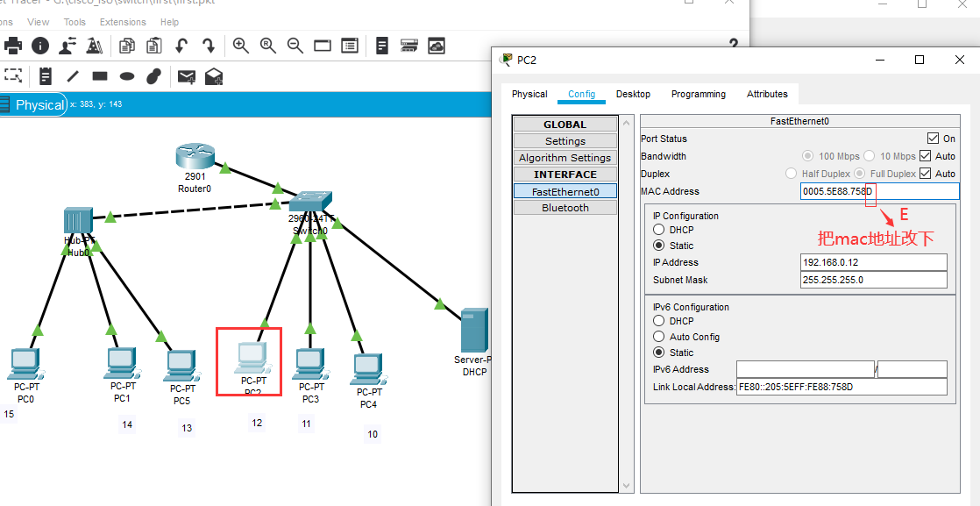Viewport: 980px width, 506px height.
Task: Switch to the Desktop tab
Action: 633,94
